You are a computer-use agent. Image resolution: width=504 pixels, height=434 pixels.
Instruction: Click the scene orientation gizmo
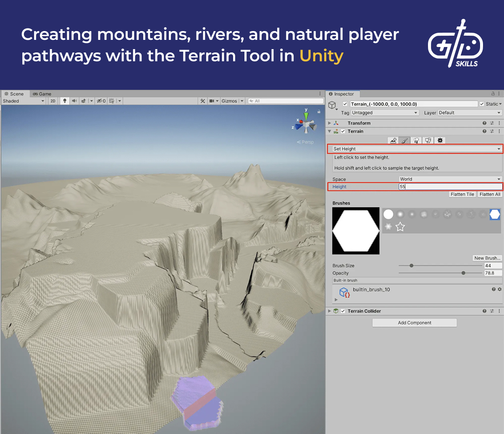pos(306,124)
